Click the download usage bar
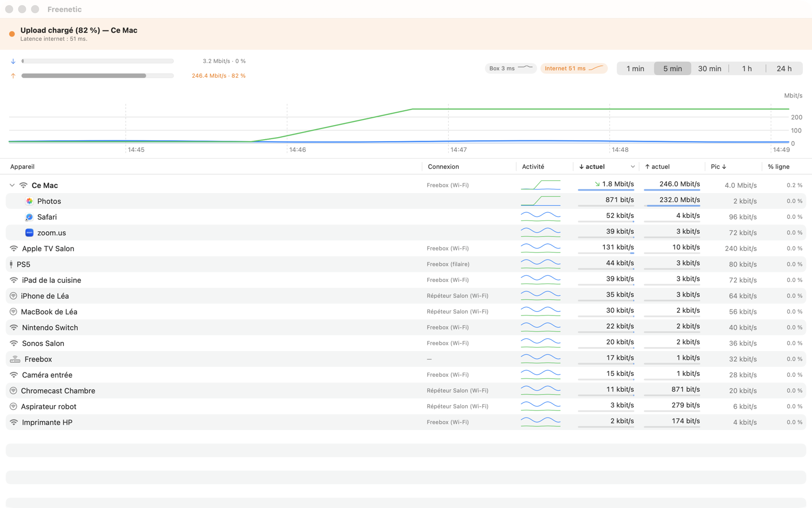812x508 pixels. click(x=97, y=61)
